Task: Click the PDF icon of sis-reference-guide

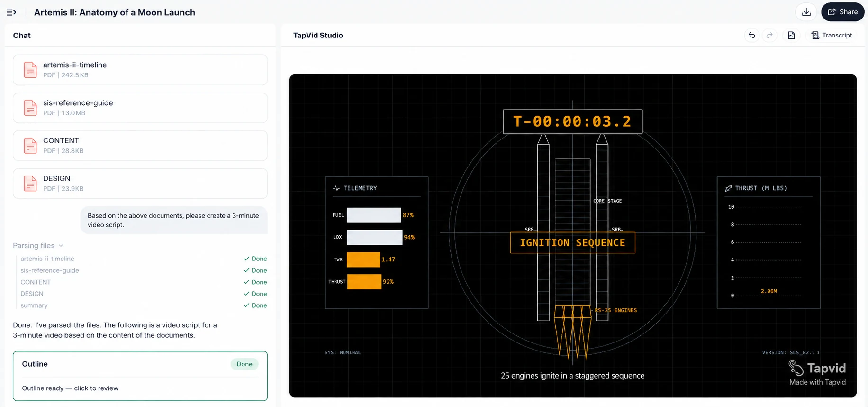Action: point(30,108)
